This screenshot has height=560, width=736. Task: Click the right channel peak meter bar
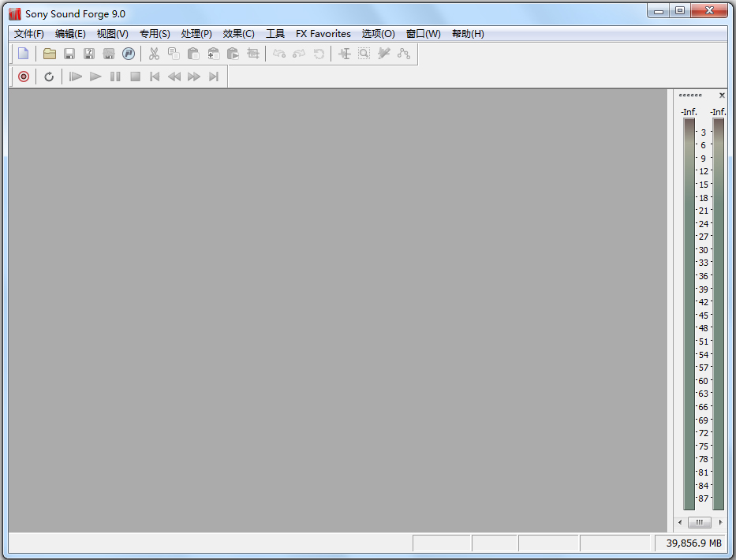[718, 314]
